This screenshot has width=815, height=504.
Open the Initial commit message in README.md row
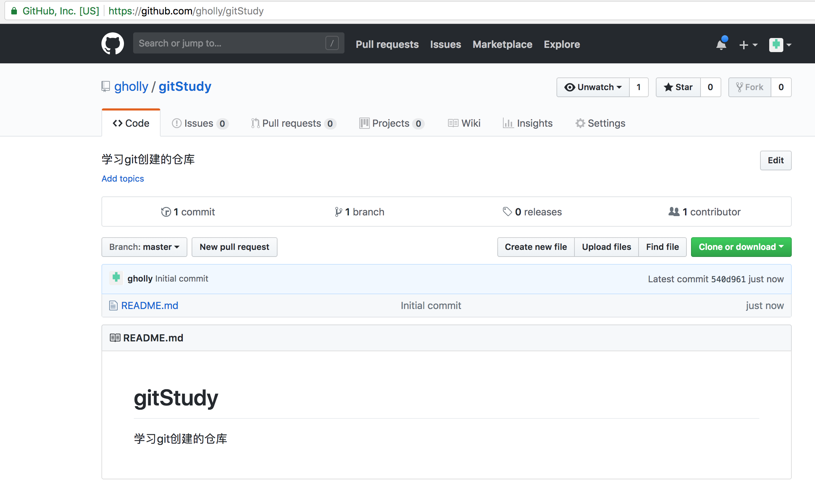tap(431, 305)
